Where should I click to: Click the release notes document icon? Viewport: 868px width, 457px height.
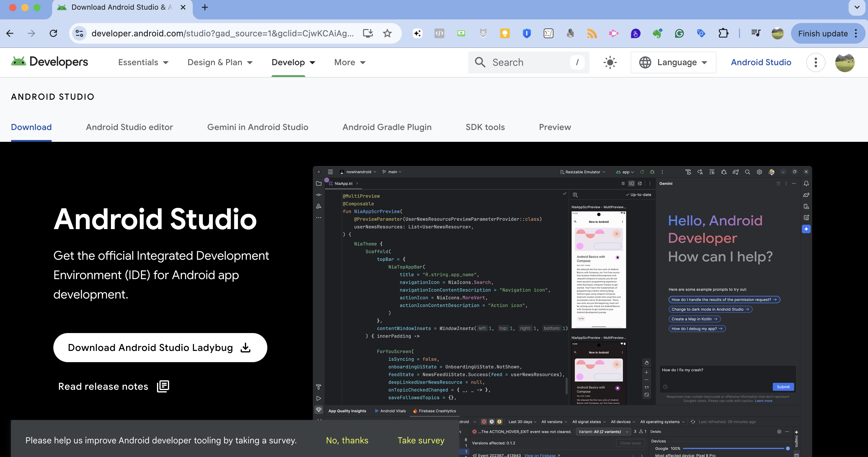163,386
